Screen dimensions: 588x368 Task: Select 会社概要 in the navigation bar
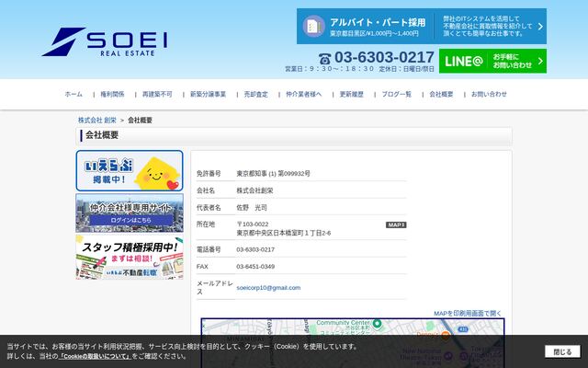point(441,94)
